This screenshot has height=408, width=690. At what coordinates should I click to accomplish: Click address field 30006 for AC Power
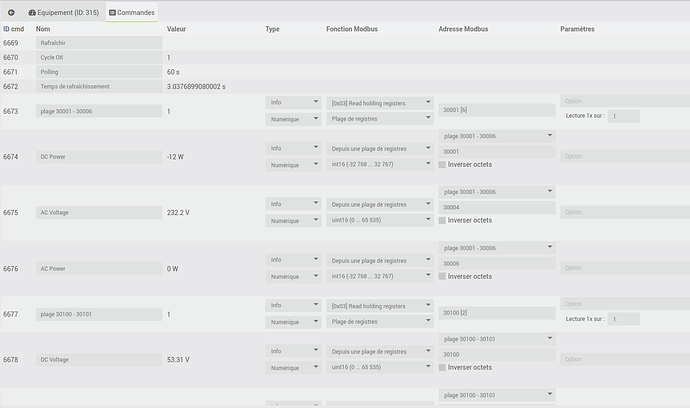(497, 263)
